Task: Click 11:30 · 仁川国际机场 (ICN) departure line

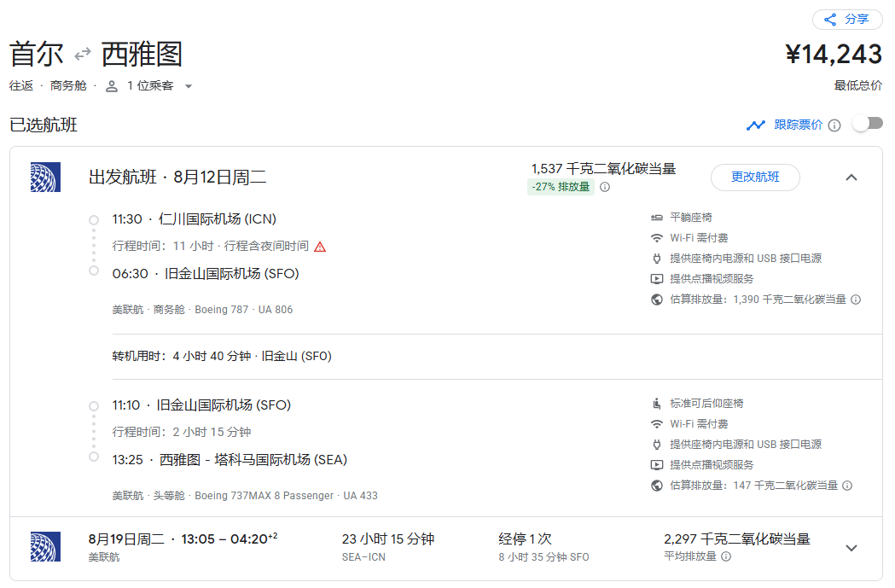Action: (x=194, y=219)
